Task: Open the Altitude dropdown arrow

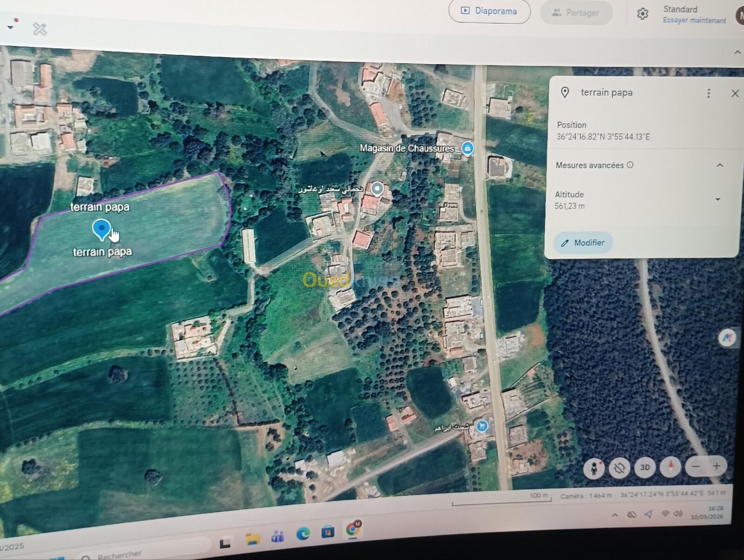Action: 718,199
